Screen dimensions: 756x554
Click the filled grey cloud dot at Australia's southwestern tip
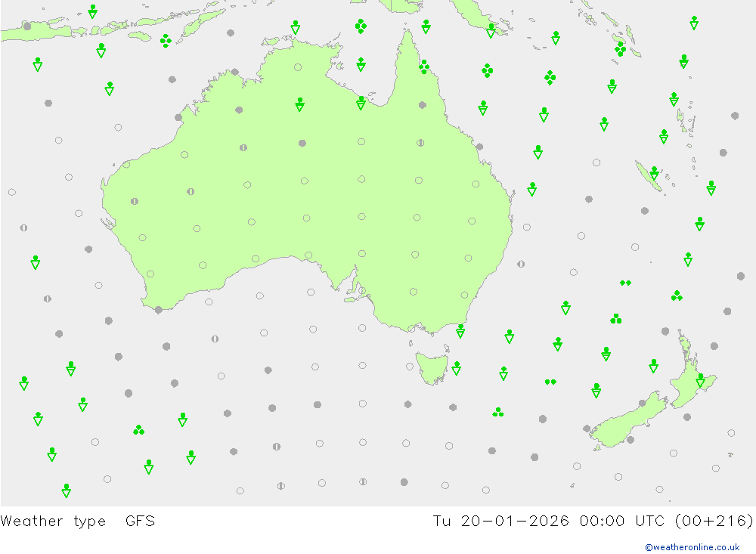(159, 310)
